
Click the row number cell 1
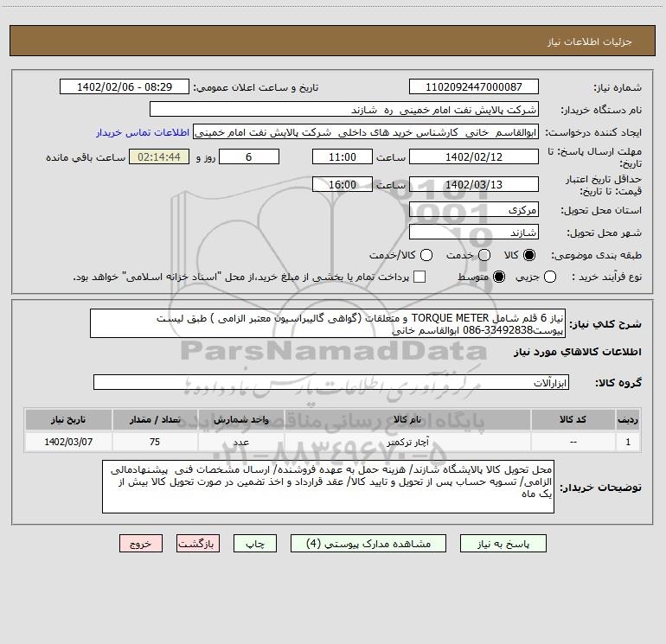[628, 442]
